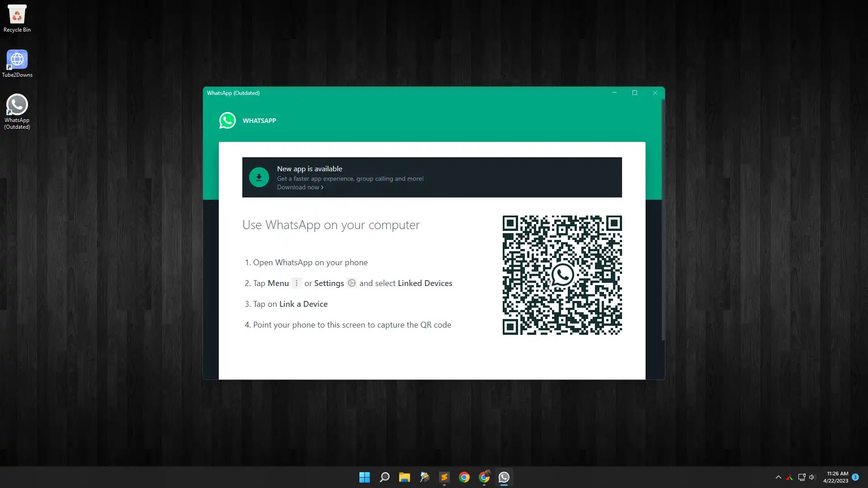The height and width of the screenshot is (488, 868).
Task: Open the Windows Start menu
Action: point(364,477)
